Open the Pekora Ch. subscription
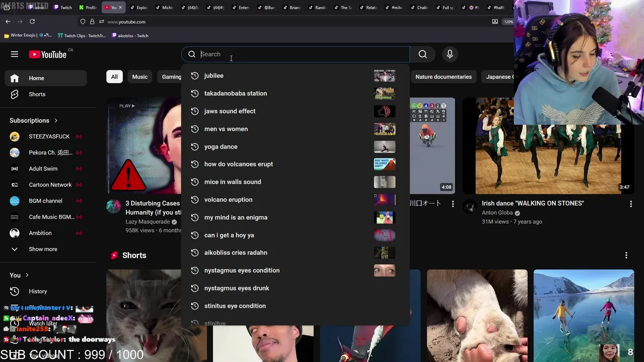644x362 pixels. click(x=46, y=153)
